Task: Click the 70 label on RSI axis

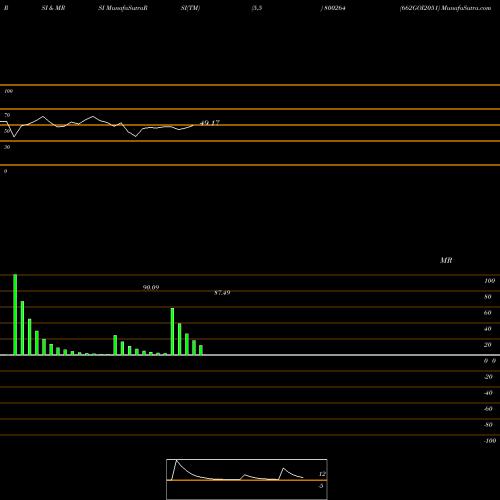Action: (7, 115)
